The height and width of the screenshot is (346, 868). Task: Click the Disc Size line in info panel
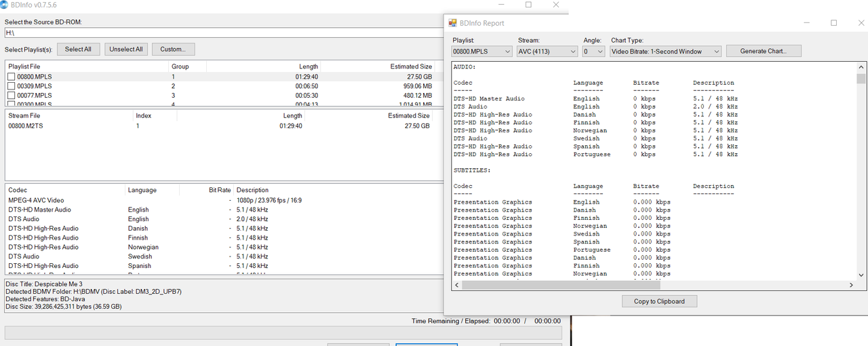point(64,307)
